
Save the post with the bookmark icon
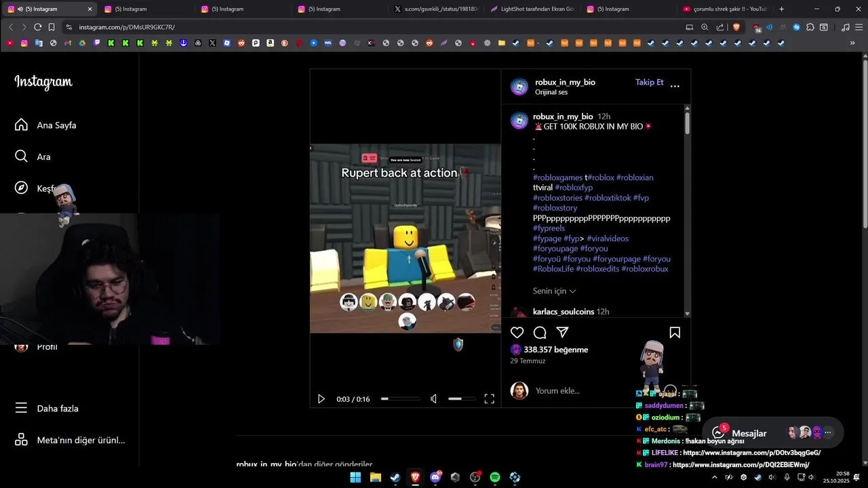coord(675,332)
